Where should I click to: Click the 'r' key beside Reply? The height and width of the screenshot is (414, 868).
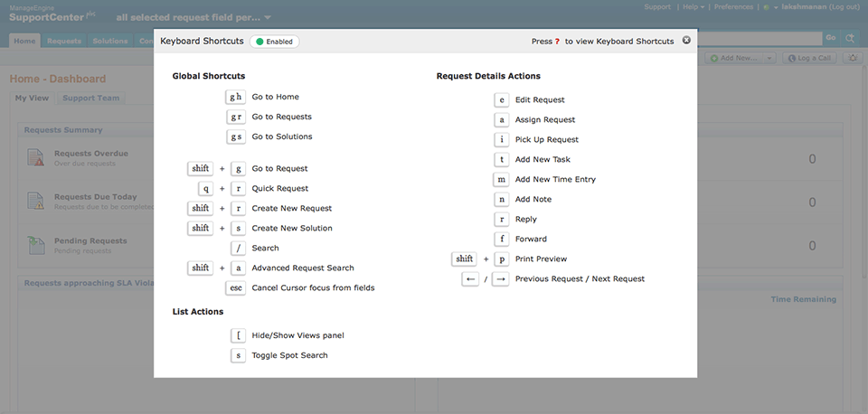pos(502,219)
